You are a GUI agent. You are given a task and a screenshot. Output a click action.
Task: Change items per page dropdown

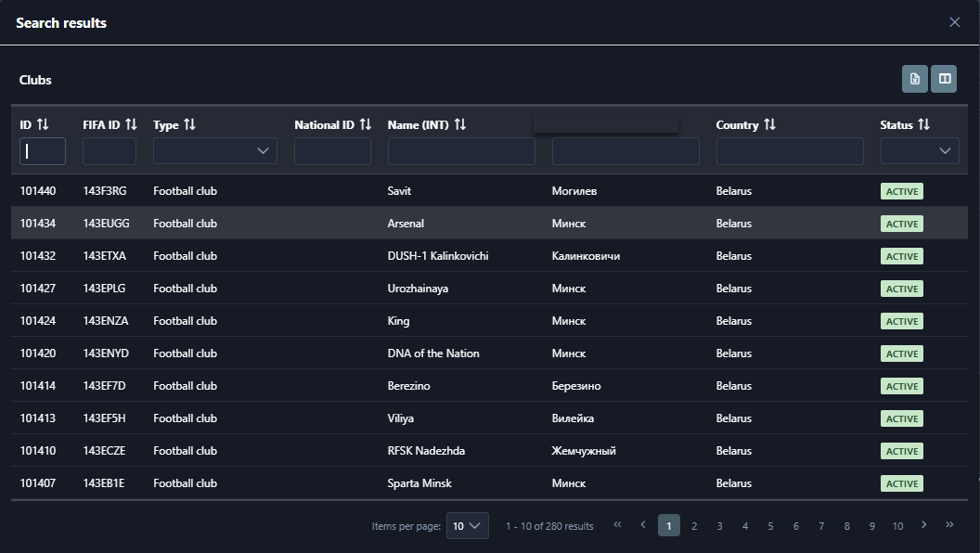click(467, 526)
